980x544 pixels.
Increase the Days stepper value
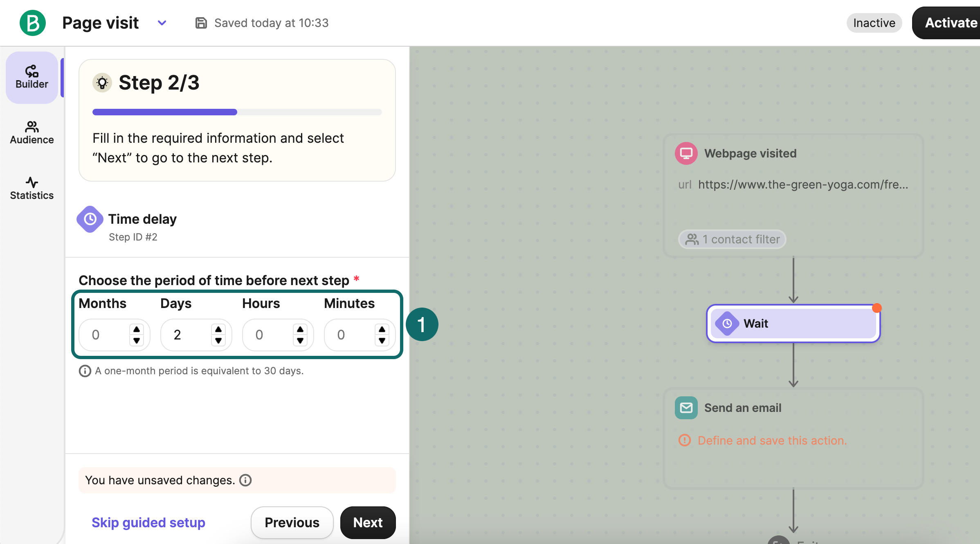pos(218,329)
